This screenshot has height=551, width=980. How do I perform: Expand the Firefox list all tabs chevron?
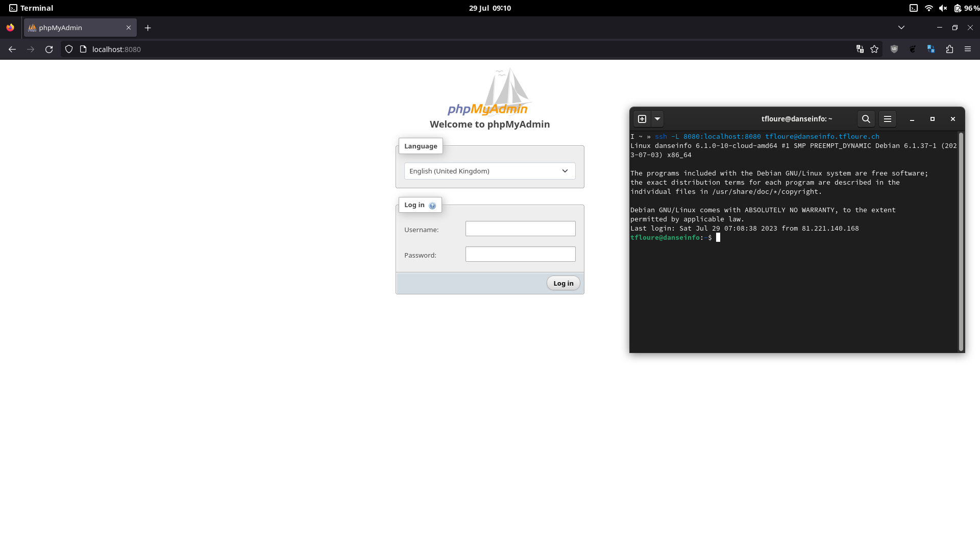pos(901,28)
